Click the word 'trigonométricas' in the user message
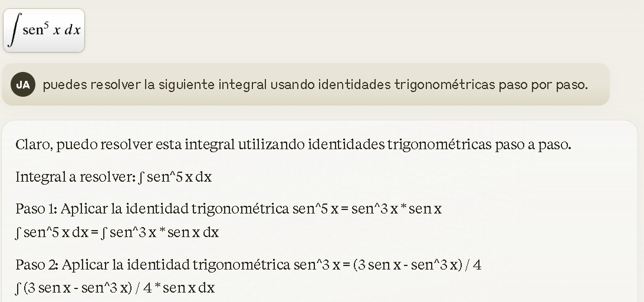The image size is (644, 302). coord(445,84)
